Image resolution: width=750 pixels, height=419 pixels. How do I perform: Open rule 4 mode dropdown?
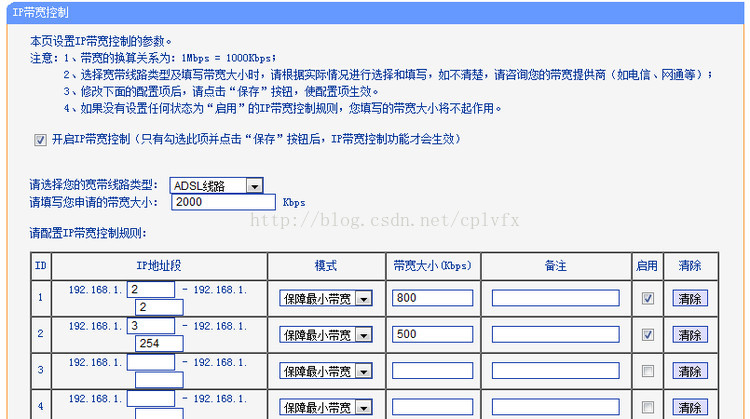click(x=326, y=408)
